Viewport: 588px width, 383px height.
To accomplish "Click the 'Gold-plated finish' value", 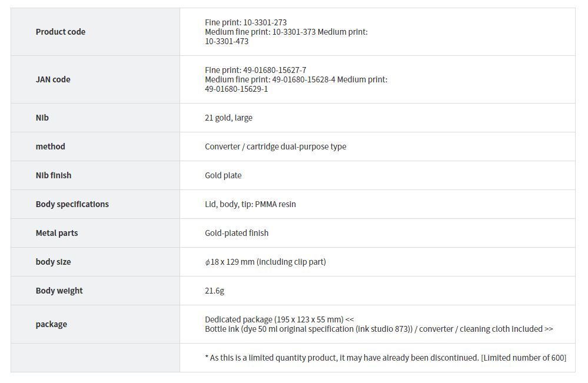I will tap(237, 233).
